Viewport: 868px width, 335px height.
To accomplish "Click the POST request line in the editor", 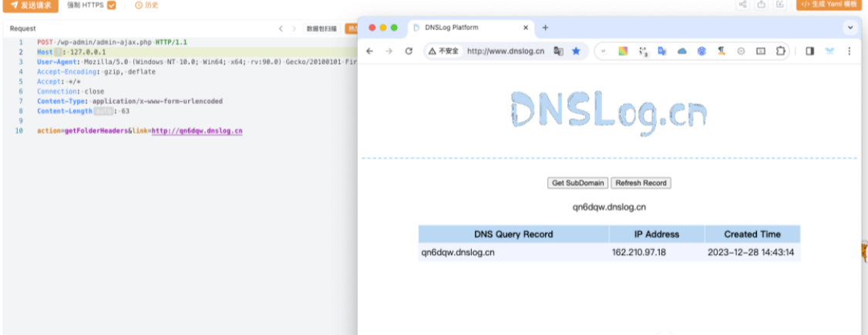I will [x=113, y=42].
